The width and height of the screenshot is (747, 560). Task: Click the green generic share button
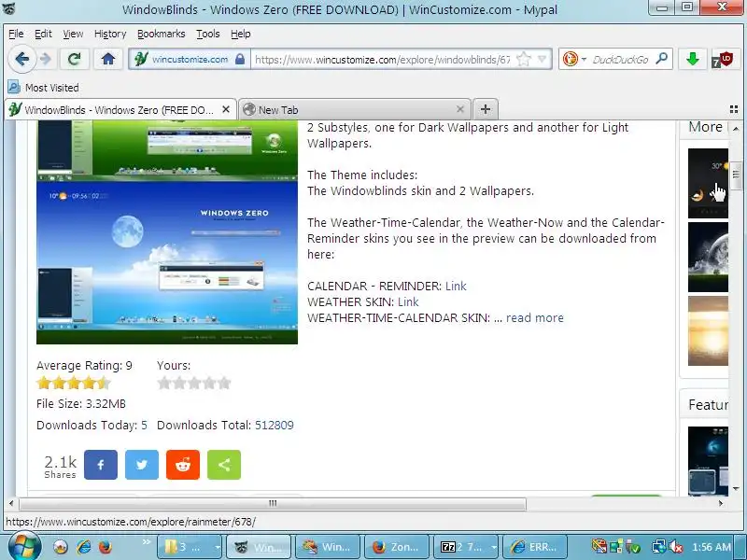click(224, 465)
